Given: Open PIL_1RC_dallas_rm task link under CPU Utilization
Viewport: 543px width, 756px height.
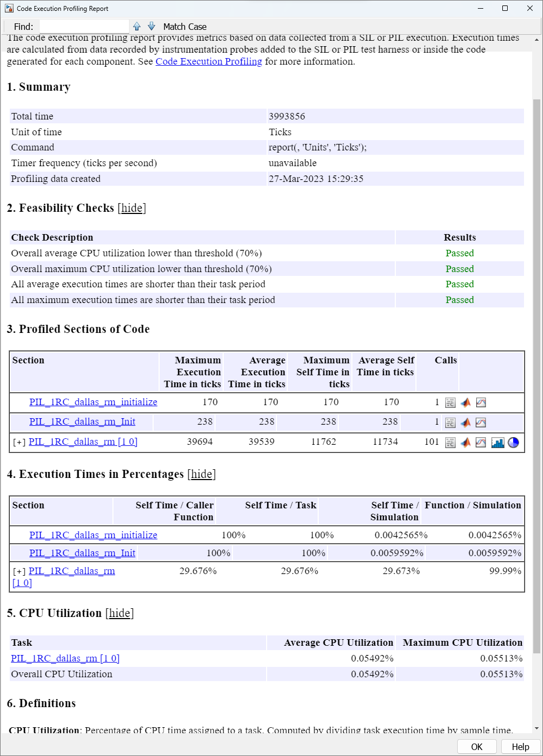Looking at the screenshot, I should click(x=65, y=658).
